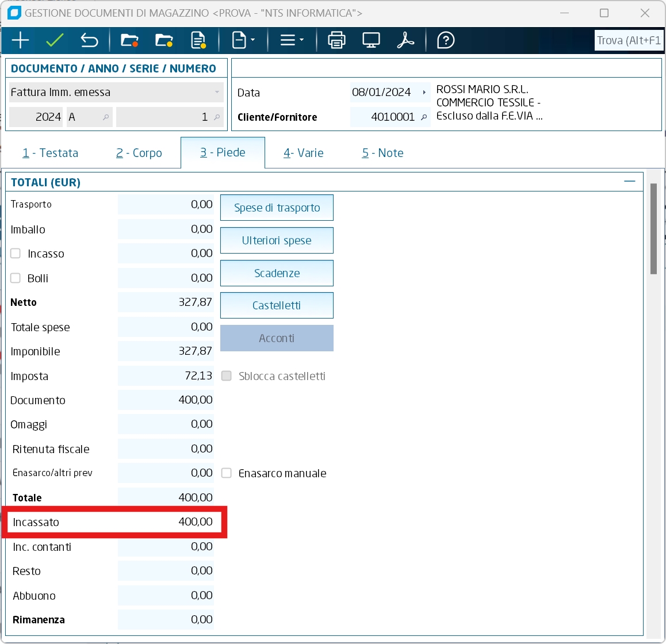Tick the Bolli checkbox
This screenshot has height=644, width=666.
coord(16,278)
